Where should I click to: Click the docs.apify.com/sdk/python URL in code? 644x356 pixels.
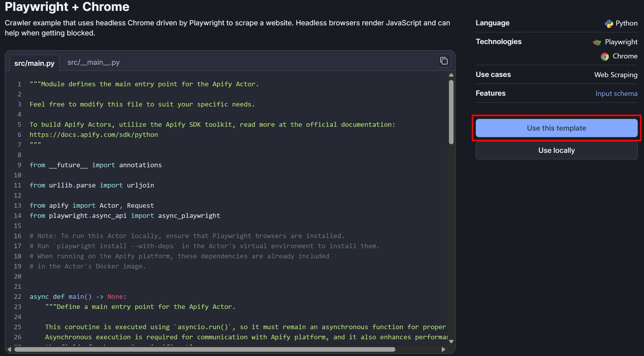tap(94, 135)
